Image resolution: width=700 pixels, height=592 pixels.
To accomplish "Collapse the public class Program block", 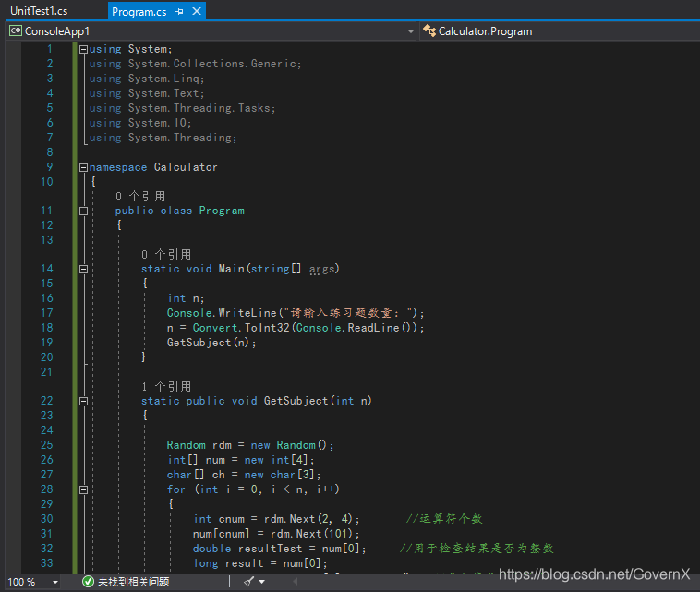I will tap(83, 211).
